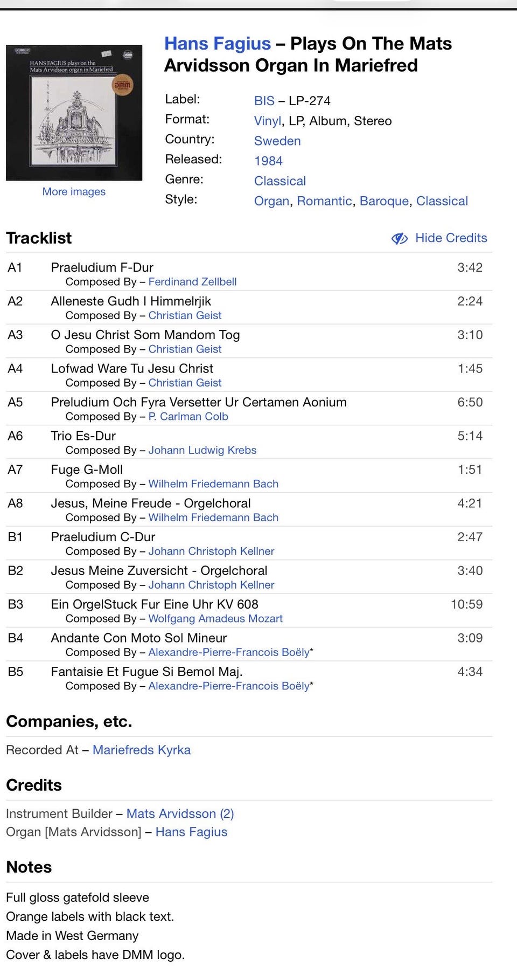Image resolution: width=517 pixels, height=980 pixels.
Task: Open the Sweden country link
Action: click(x=277, y=141)
